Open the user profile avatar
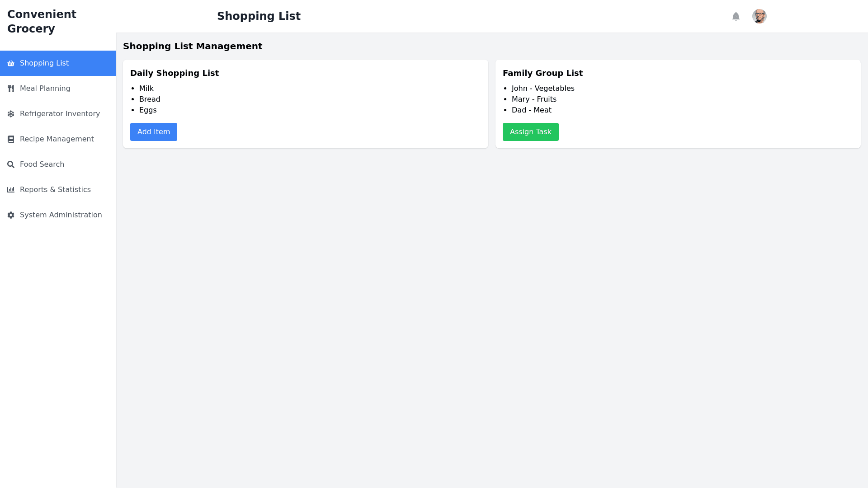Image resolution: width=868 pixels, height=488 pixels. (759, 16)
